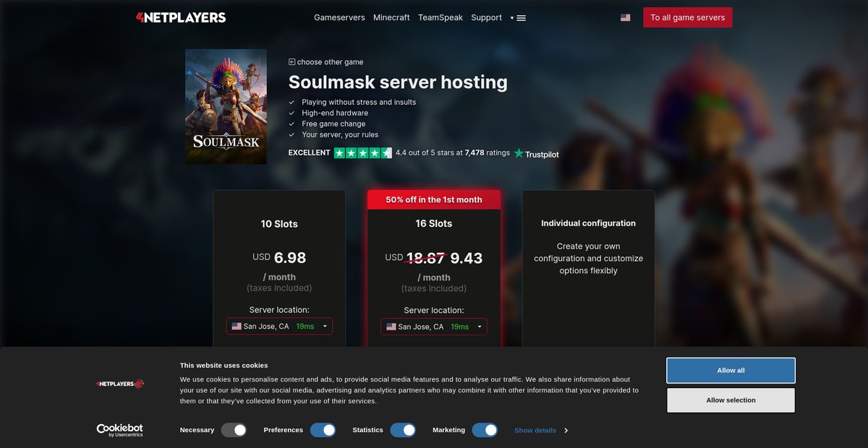The width and height of the screenshot is (868, 448).
Task: Click the US flag language selector
Action: [x=625, y=17]
